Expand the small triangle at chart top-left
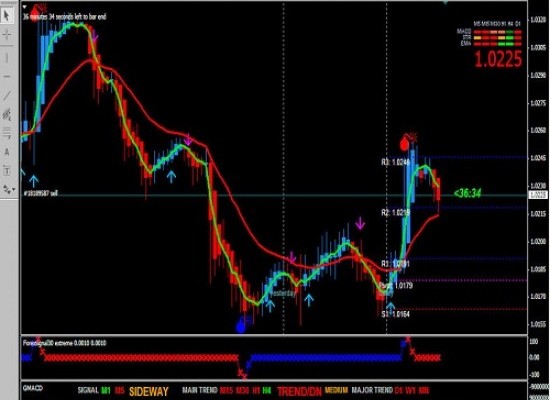The width and height of the screenshot is (550, 400). tap(24, 7)
